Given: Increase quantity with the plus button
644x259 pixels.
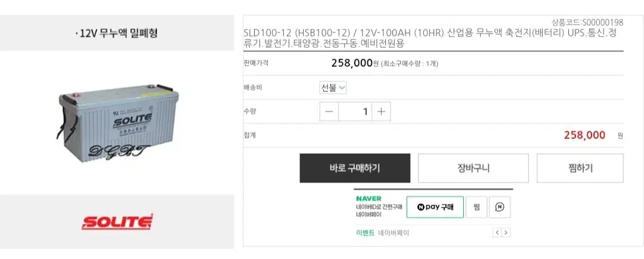Looking at the screenshot, I should pos(381,112).
